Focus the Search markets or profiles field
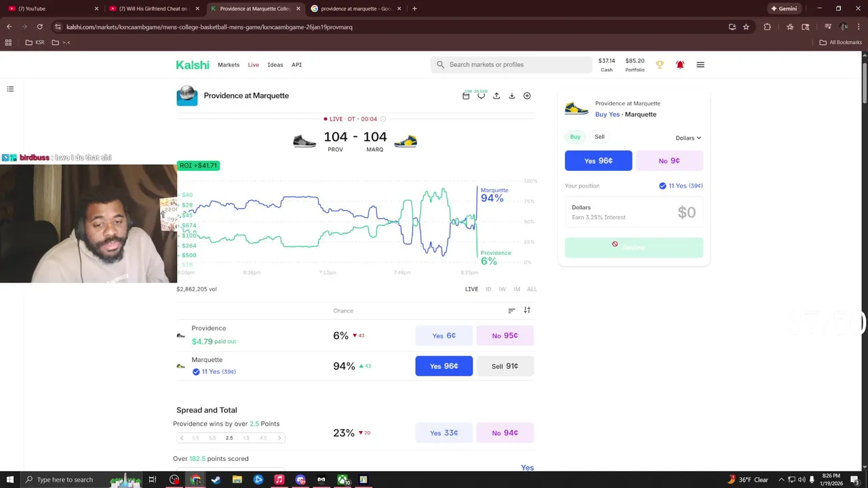The width and height of the screenshot is (868, 488). click(x=511, y=64)
